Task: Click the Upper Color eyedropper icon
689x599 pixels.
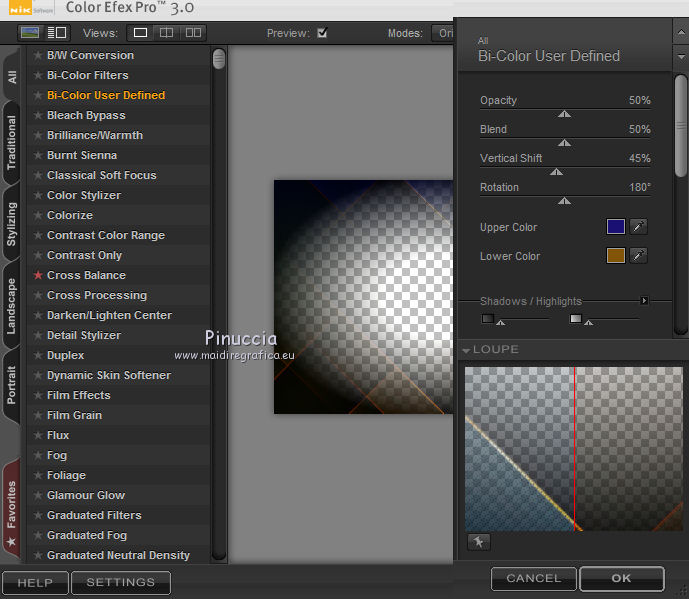Action: 638,227
